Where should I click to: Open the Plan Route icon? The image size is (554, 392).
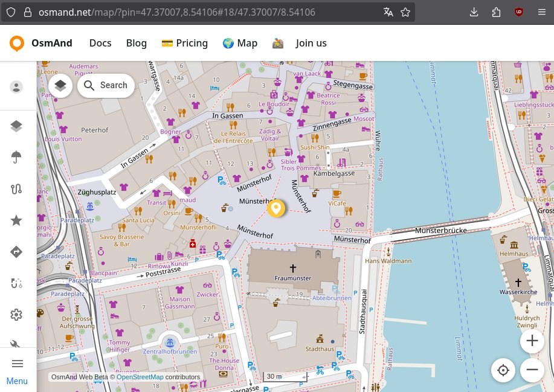[16, 283]
